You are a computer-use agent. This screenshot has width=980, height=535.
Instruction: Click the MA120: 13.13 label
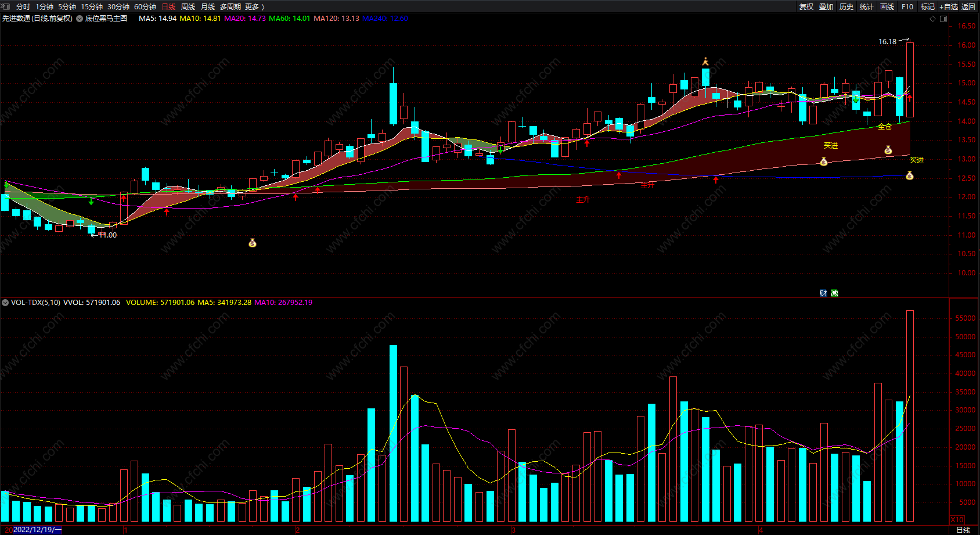coord(337,19)
